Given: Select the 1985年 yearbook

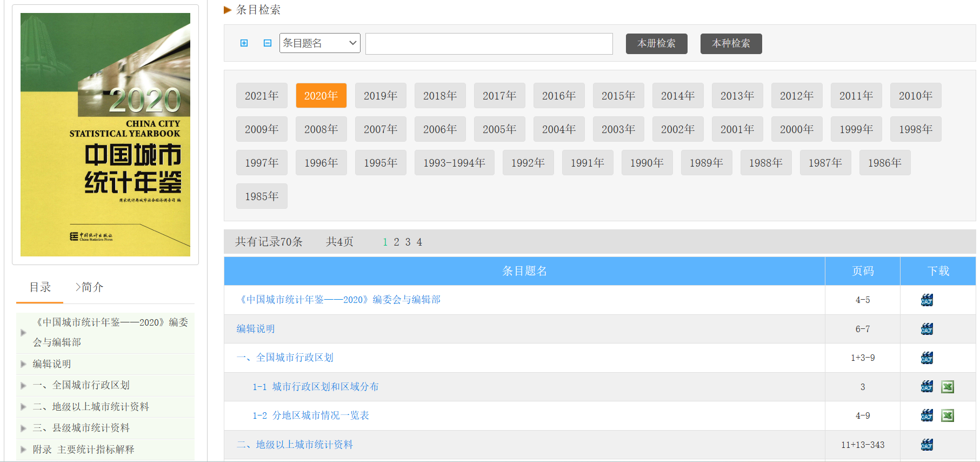Looking at the screenshot, I should pyautogui.click(x=262, y=196).
